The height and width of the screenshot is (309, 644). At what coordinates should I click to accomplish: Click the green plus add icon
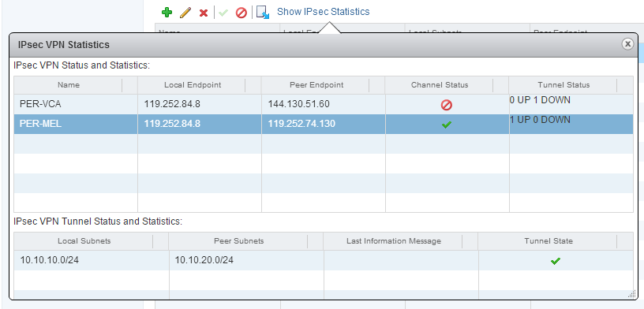tap(167, 13)
